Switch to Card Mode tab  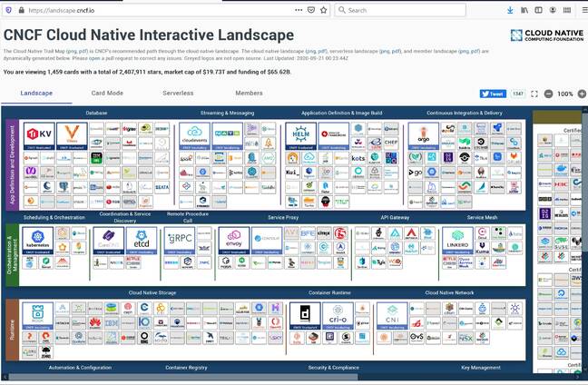(x=107, y=93)
